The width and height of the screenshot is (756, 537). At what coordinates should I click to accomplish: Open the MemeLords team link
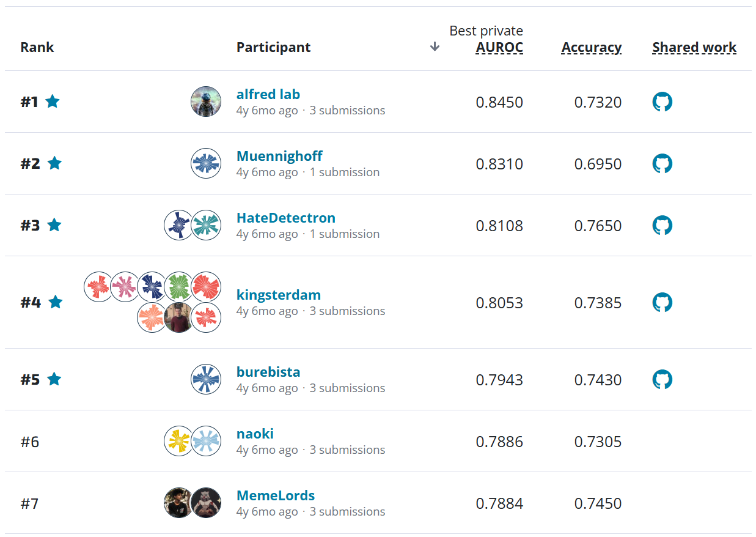276,495
